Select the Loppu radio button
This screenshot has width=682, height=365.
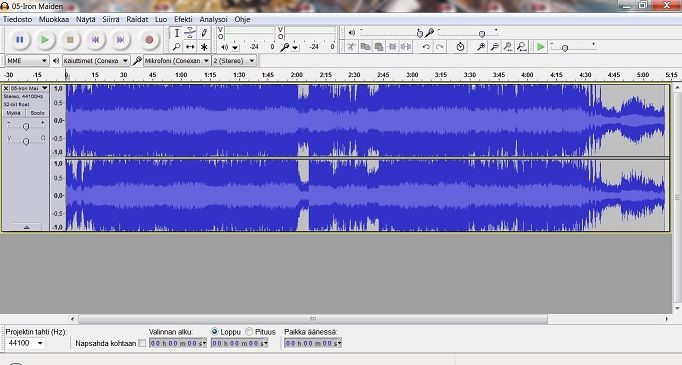pyautogui.click(x=214, y=332)
